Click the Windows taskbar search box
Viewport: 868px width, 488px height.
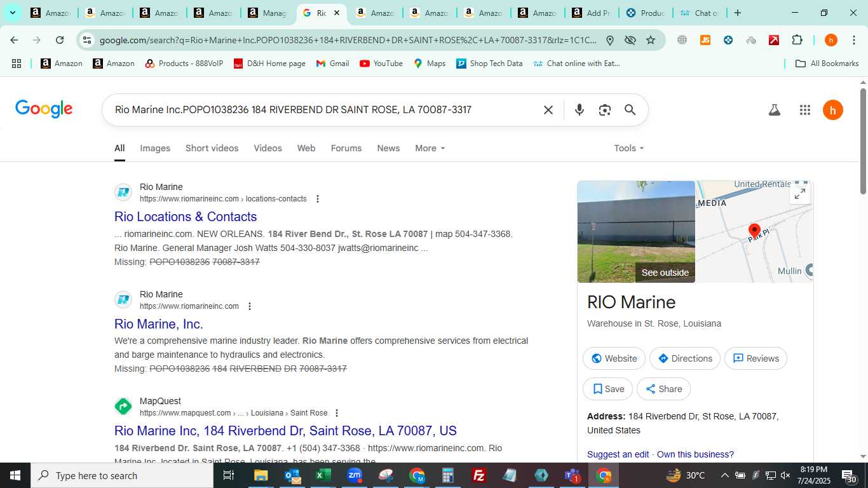(x=122, y=475)
